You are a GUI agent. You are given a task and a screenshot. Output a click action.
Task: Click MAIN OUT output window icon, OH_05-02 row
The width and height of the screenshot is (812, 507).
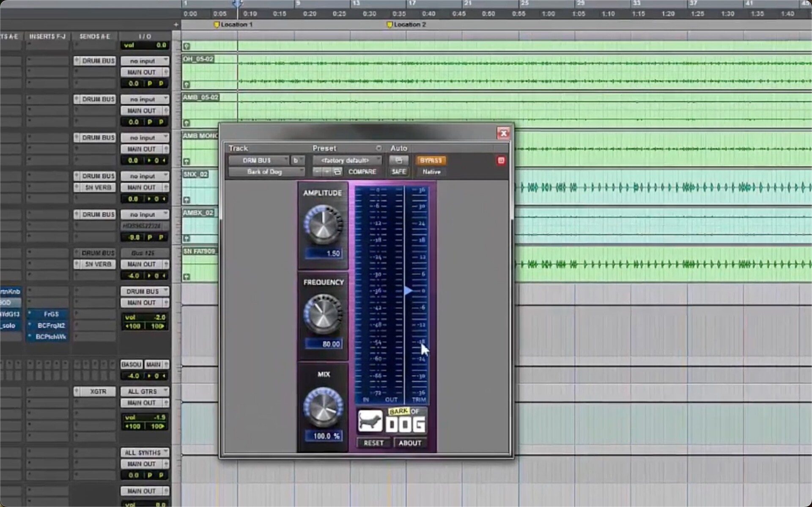(166, 72)
